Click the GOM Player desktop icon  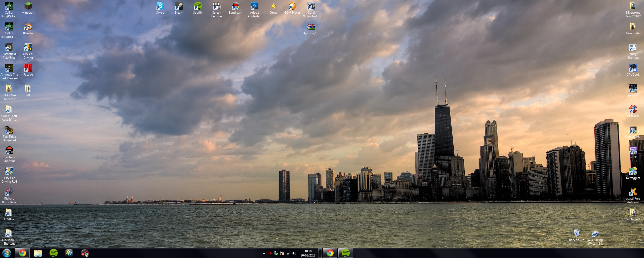[292, 8]
